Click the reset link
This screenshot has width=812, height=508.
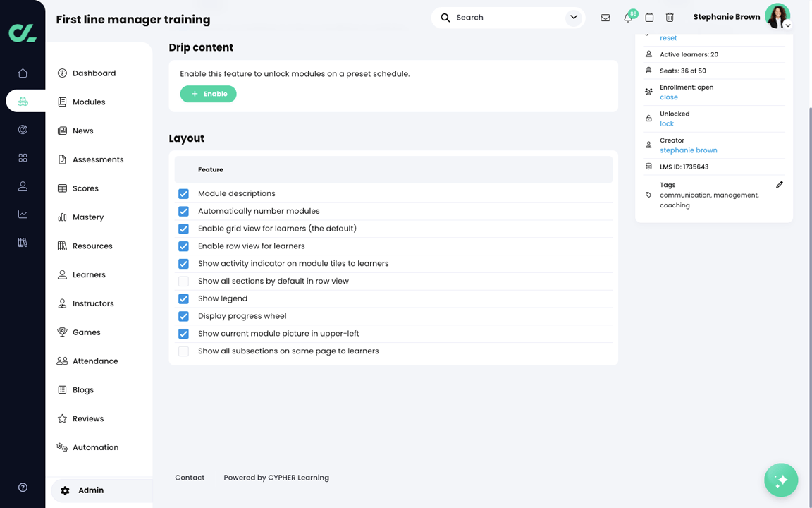[668, 38]
